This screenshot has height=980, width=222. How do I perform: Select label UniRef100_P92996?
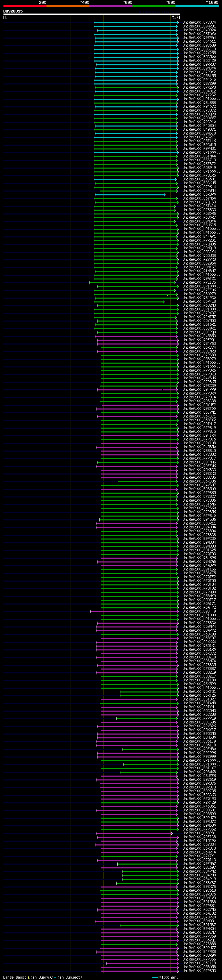pos(199,753)
